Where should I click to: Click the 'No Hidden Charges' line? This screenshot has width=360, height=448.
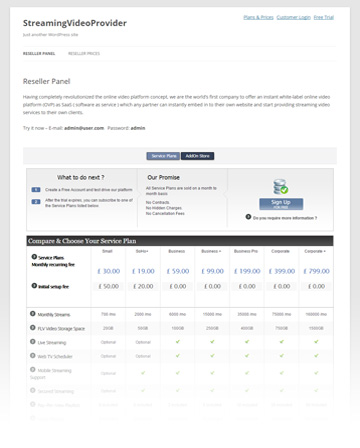(x=164, y=208)
